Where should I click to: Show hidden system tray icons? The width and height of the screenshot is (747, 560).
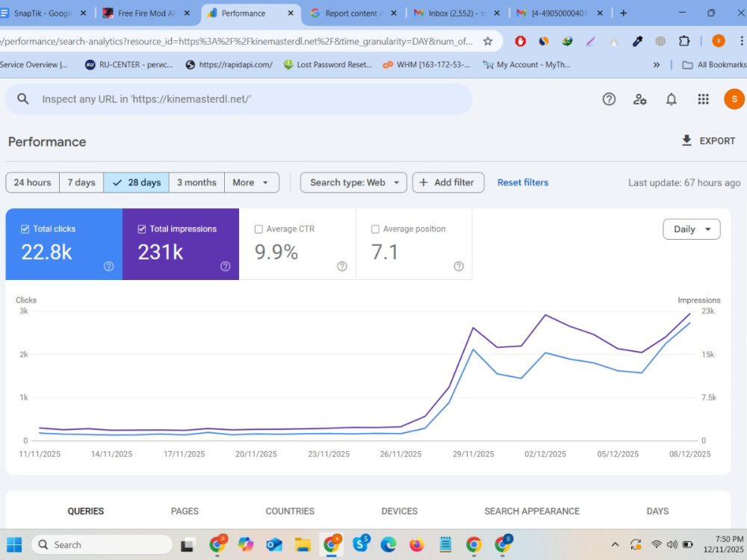[615, 544]
